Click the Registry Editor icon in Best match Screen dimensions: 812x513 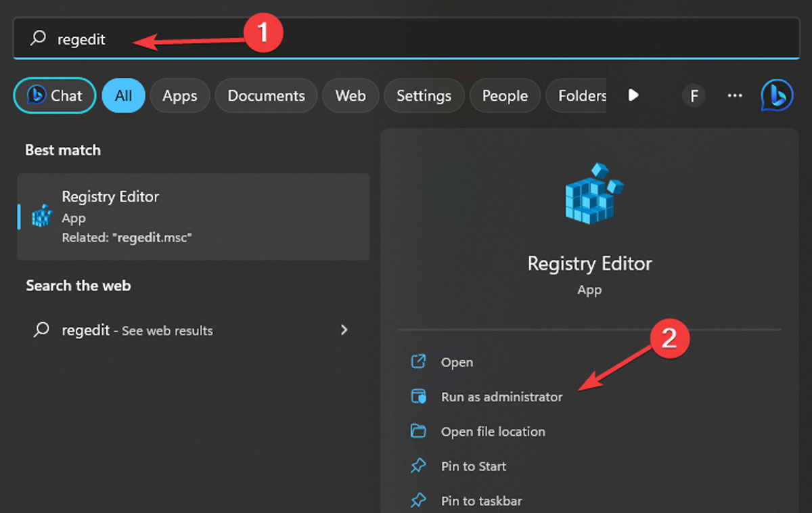coord(42,216)
